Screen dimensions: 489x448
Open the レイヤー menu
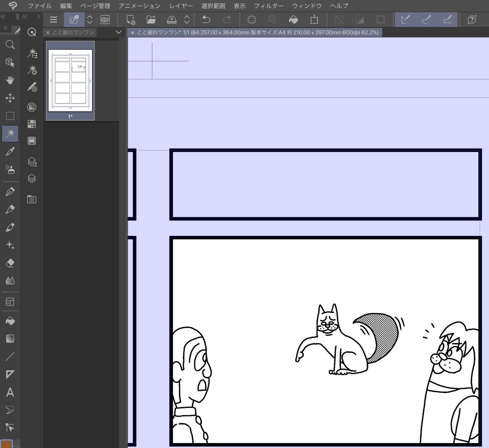(x=181, y=6)
